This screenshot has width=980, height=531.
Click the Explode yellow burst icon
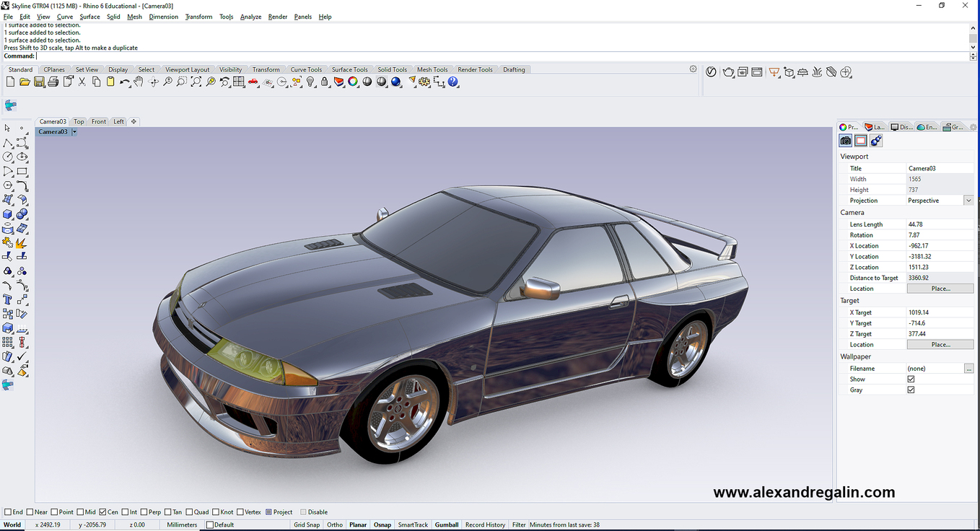(x=22, y=243)
